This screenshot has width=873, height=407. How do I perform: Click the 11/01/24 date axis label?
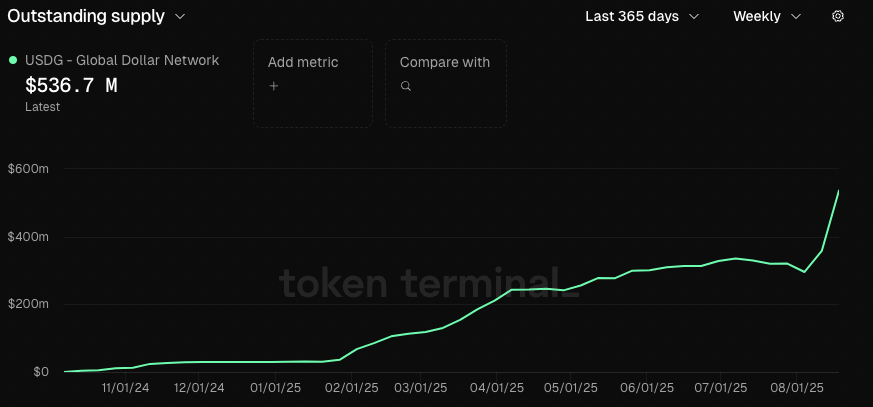(126, 387)
